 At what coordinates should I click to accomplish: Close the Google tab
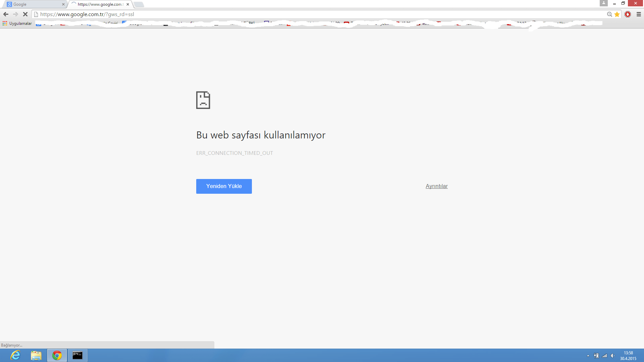(63, 4)
